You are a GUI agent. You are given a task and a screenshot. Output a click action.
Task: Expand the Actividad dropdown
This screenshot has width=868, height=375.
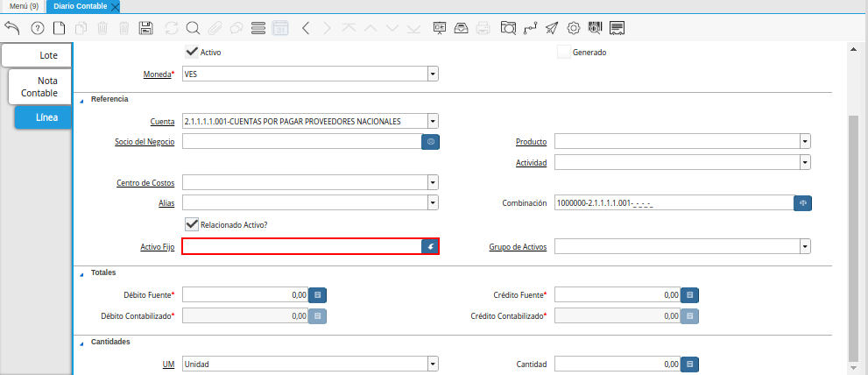[x=806, y=162]
